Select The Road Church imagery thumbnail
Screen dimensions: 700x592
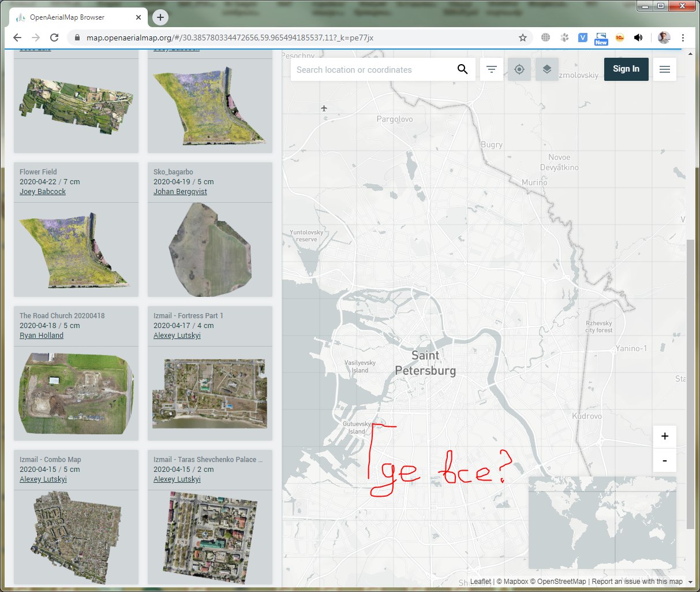pyautogui.click(x=76, y=393)
